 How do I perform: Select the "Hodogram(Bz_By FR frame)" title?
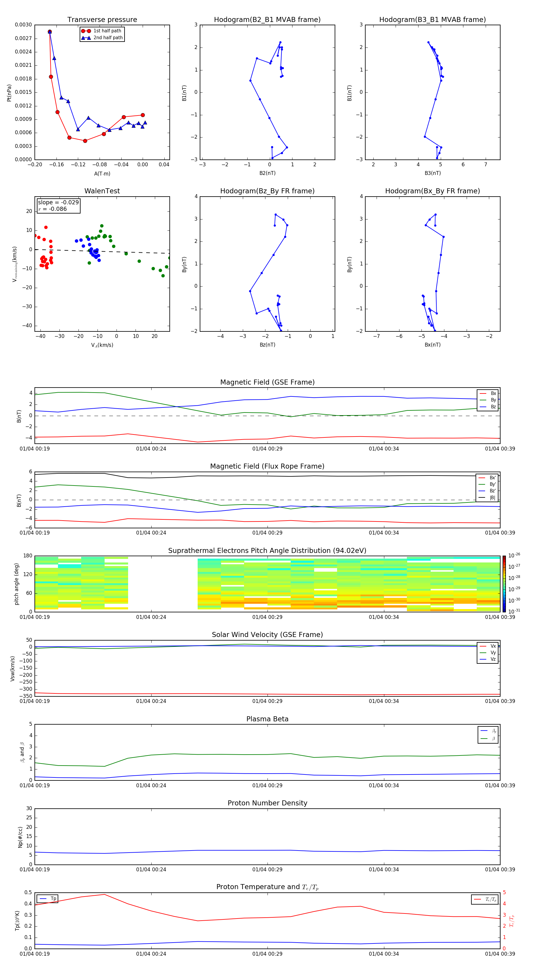tap(267, 191)
